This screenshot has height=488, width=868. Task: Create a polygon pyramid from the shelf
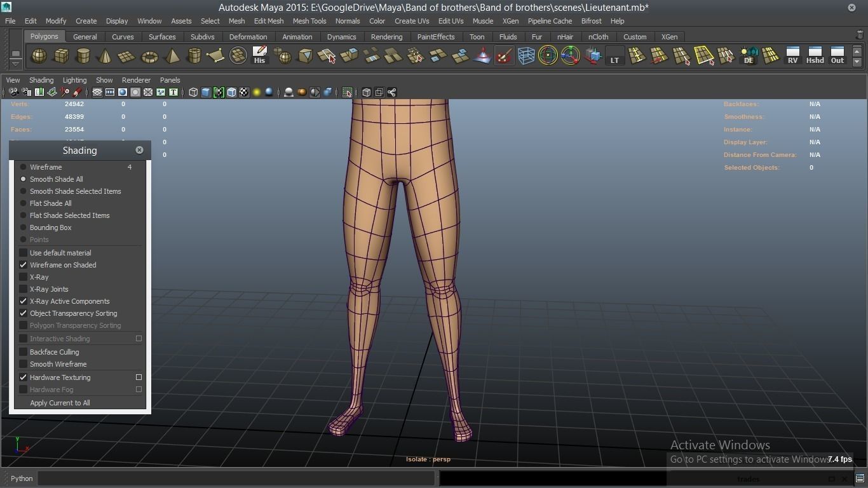(x=172, y=56)
